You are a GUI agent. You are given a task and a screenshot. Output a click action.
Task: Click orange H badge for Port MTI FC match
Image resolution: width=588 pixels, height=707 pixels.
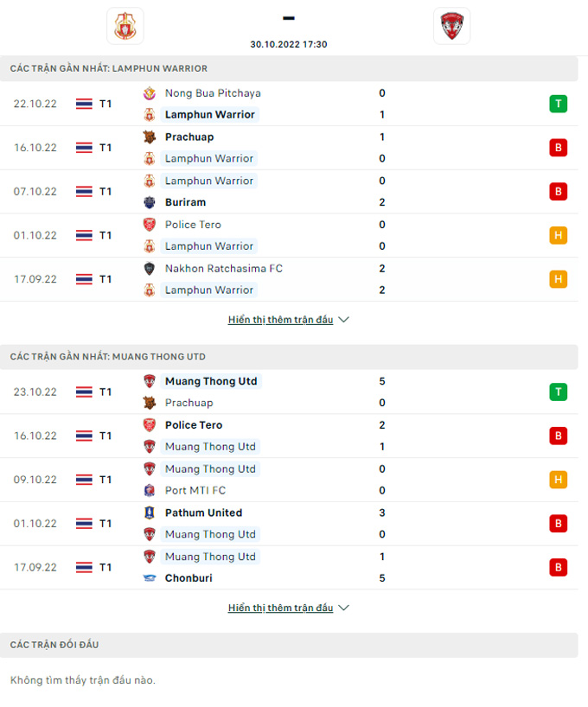[559, 480]
